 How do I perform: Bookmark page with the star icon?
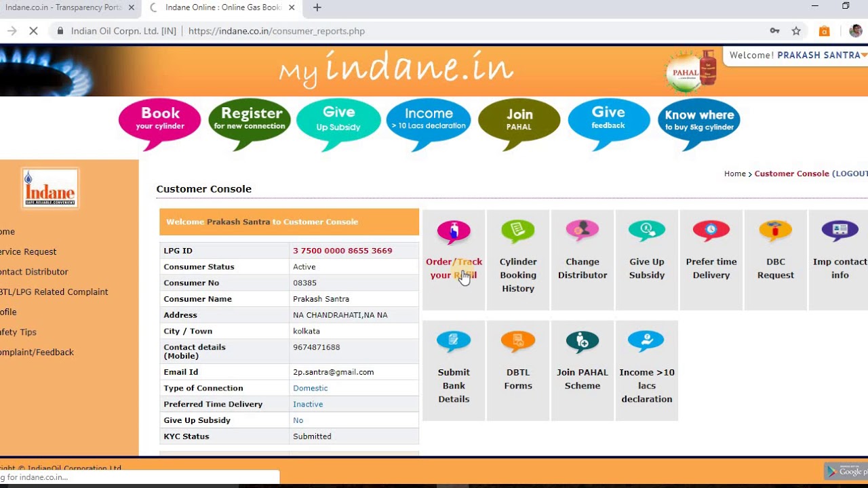click(x=796, y=31)
